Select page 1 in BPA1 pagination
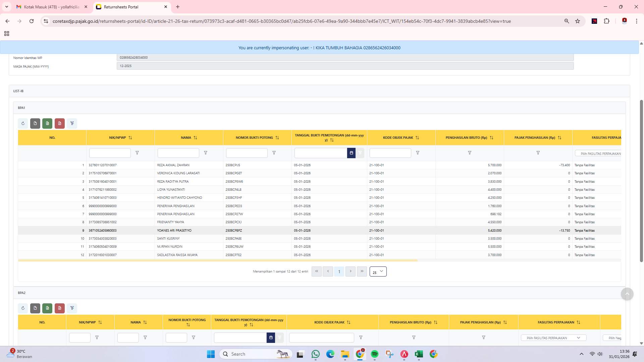Viewport: 644px width, 362px height. tap(339, 271)
